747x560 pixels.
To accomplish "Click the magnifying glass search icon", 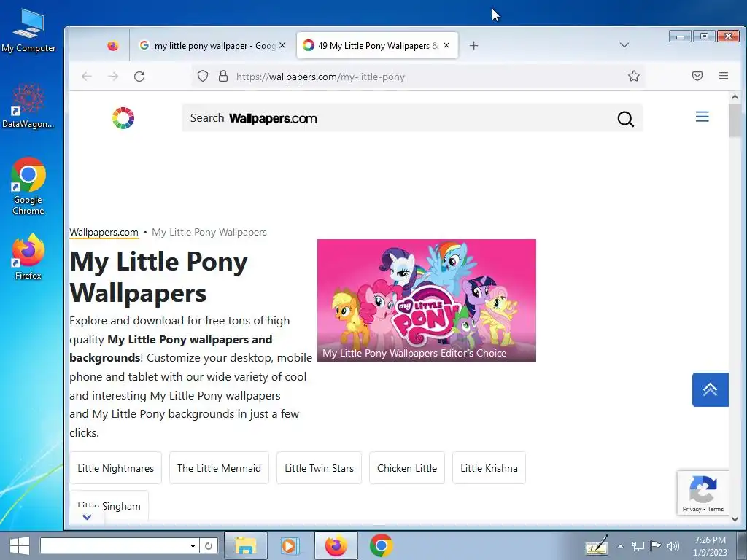I will pyautogui.click(x=625, y=119).
